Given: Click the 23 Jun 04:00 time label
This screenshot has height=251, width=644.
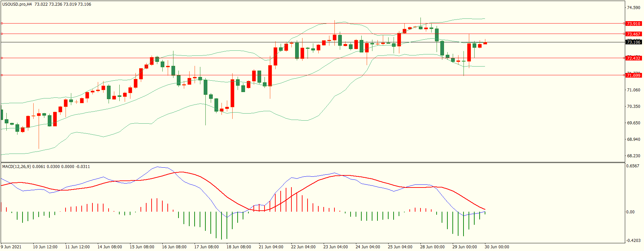Looking at the screenshot, I should pos(335,247).
